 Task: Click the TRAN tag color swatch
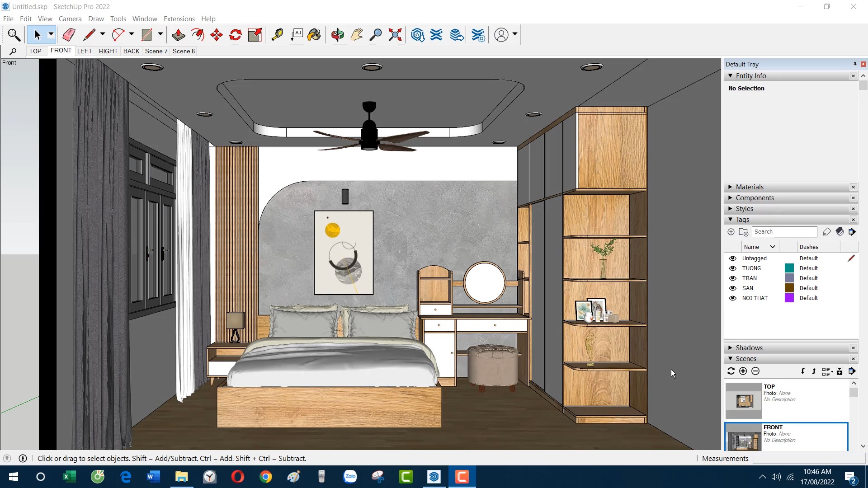click(x=789, y=278)
